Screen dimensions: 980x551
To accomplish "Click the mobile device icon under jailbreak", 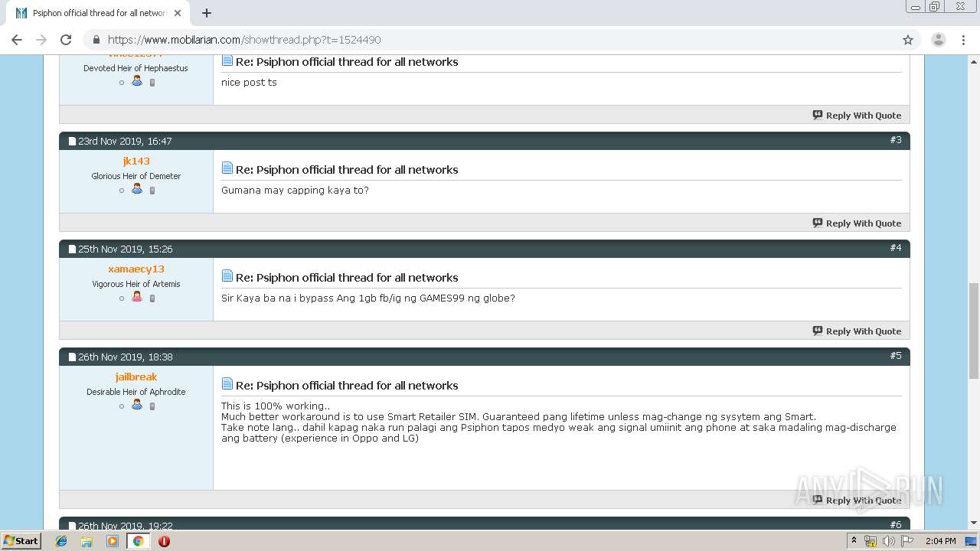I will 152,406.
